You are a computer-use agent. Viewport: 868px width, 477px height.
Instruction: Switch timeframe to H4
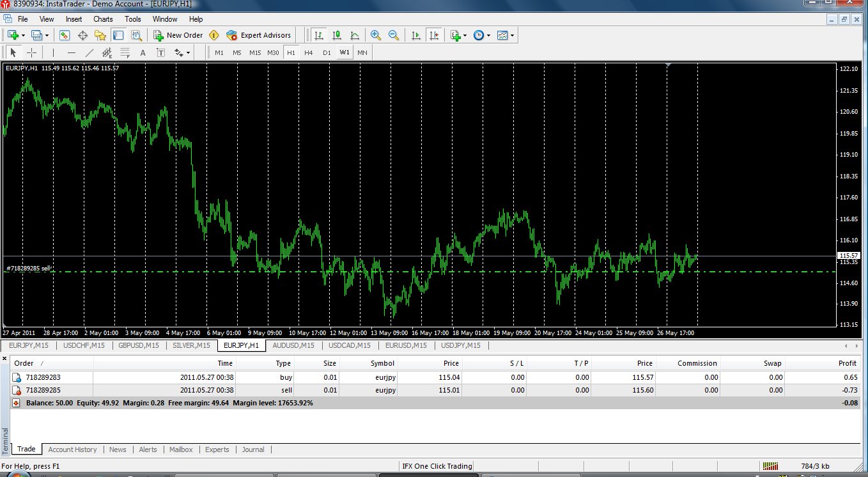309,52
